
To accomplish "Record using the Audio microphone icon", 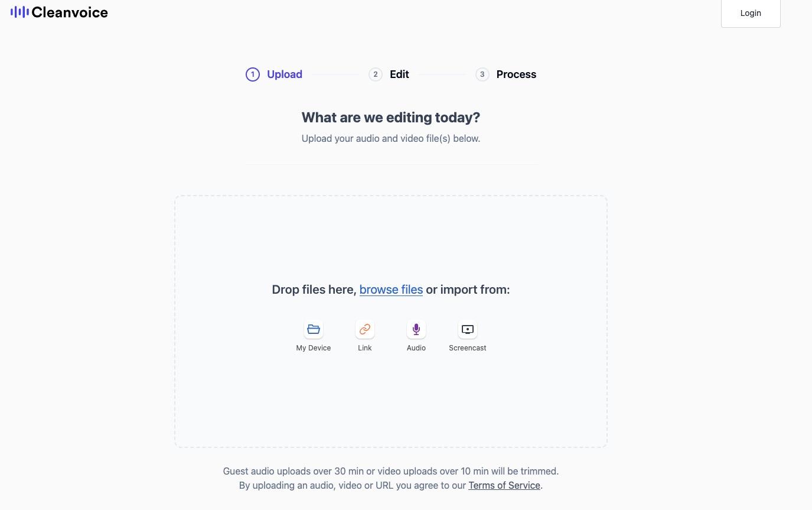I will (416, 329).
